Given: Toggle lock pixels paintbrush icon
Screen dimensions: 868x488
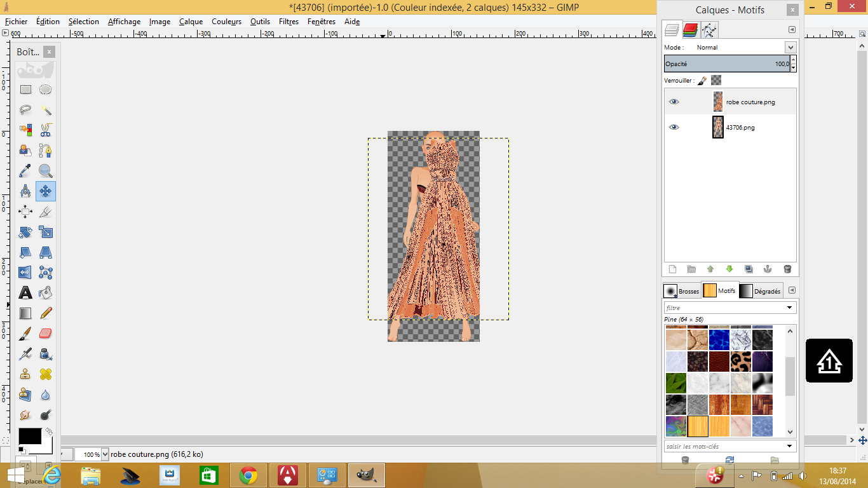Looking at the screenshot, I should tap(702, 81).
